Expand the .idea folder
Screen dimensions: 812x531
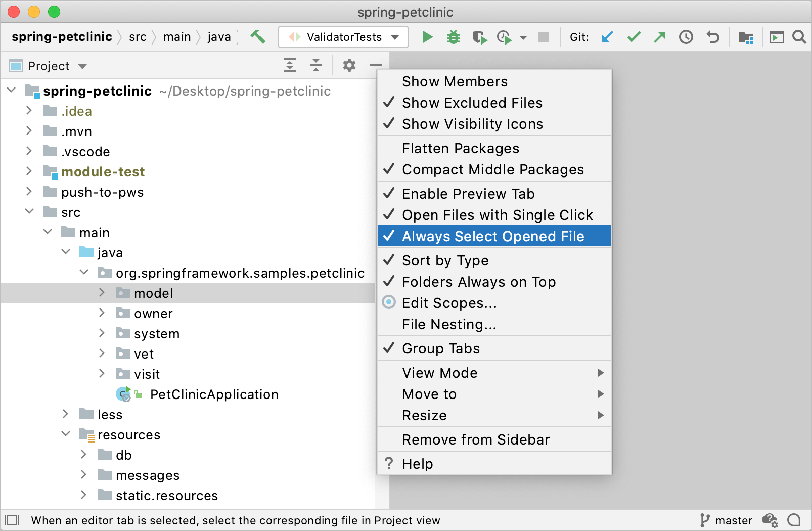(29, 111)
